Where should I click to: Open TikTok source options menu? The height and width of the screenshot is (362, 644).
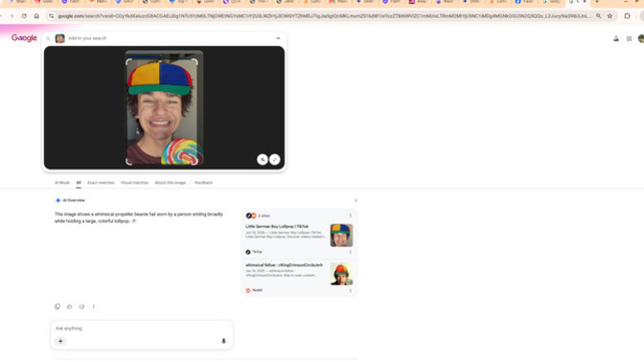pyautogui.click(x=351, y=252)
